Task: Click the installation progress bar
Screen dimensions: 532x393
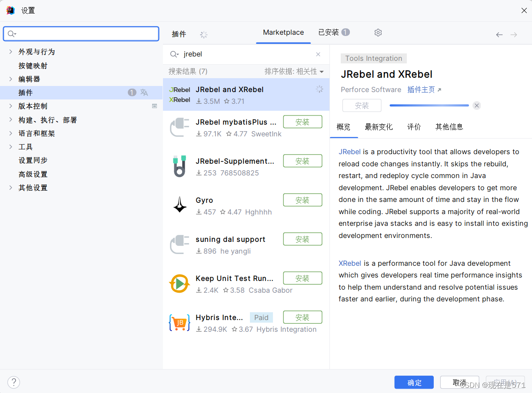Action: [429, 106]
